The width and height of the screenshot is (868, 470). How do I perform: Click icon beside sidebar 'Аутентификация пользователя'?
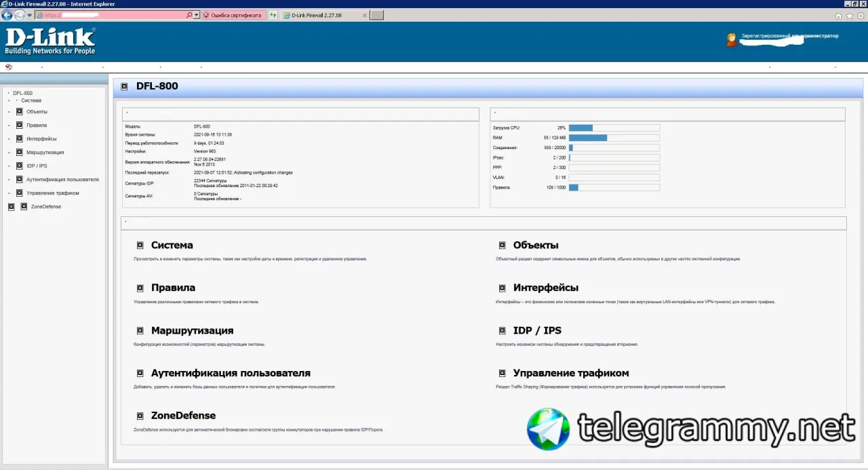[x=20, y=179]
